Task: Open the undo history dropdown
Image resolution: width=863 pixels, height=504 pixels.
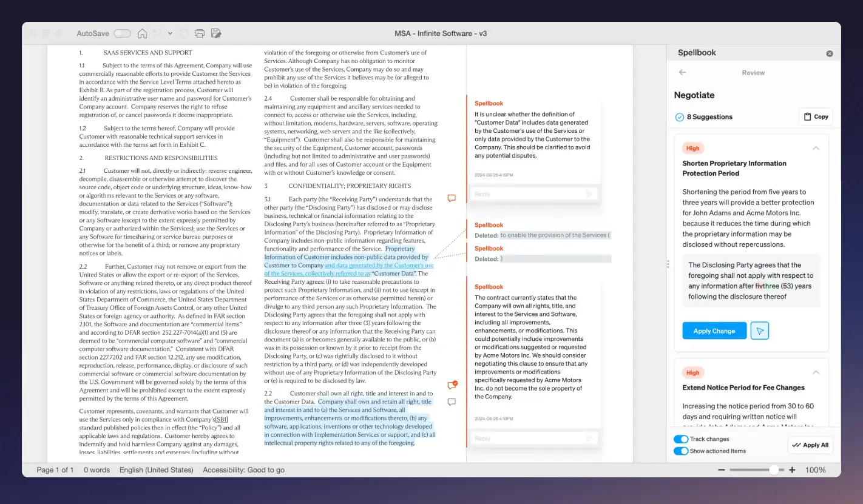Action: 169,33
